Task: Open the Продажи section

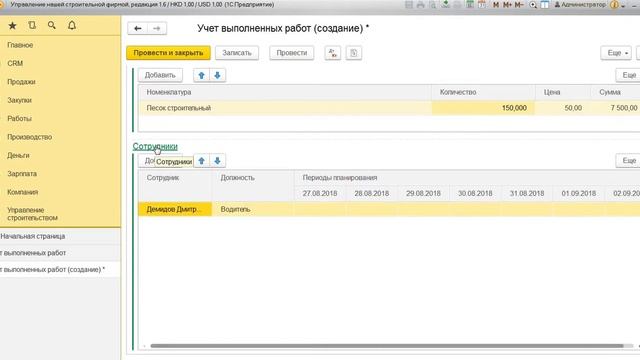Action: pyautogui.click(x=21, y=82)
